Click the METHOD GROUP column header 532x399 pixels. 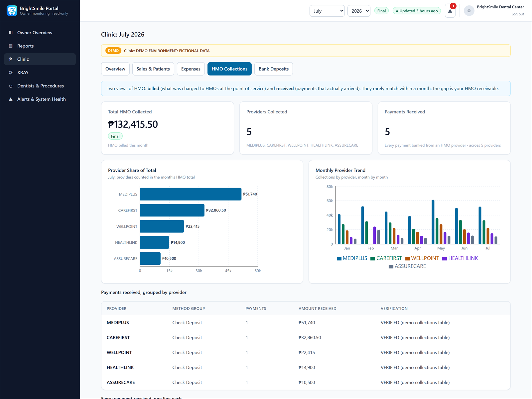click(189, 309)
